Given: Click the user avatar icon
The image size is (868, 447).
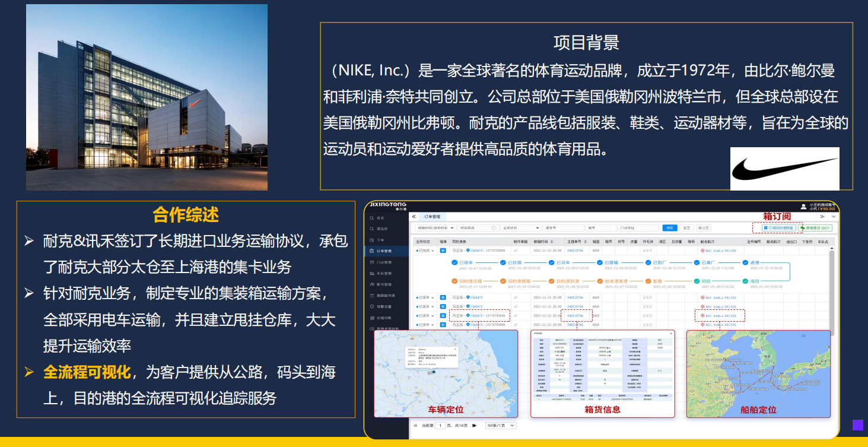Looking at the screenshot, I should (803, 207).
